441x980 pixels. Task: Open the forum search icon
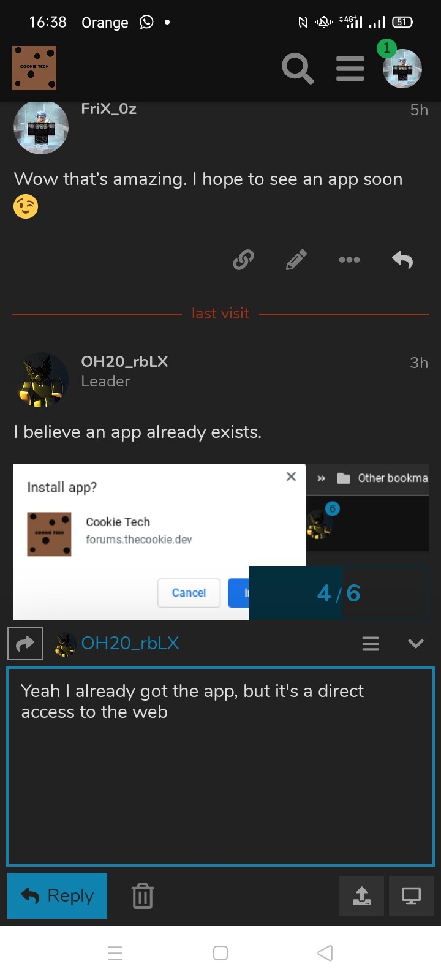(x=298, y=68)
